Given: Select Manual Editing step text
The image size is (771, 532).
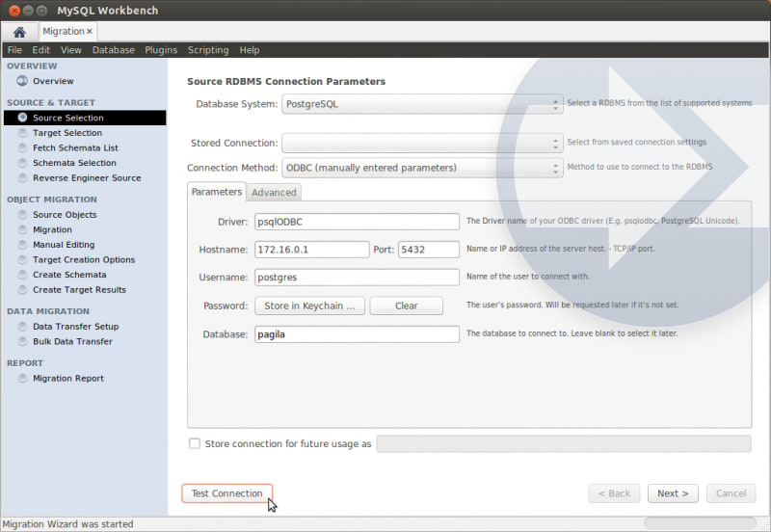Looking at the screenshot, I should [x=64, y=245].
